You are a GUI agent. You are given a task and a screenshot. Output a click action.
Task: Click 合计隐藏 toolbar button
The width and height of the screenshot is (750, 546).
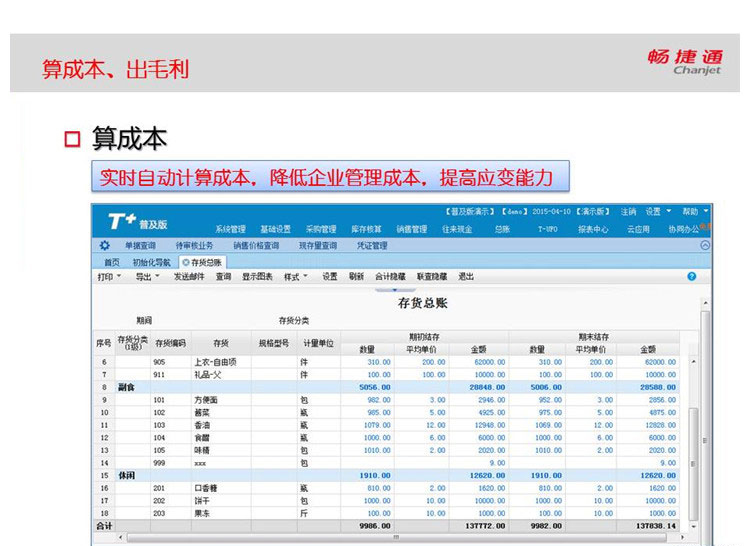click(x=390, y=277)
